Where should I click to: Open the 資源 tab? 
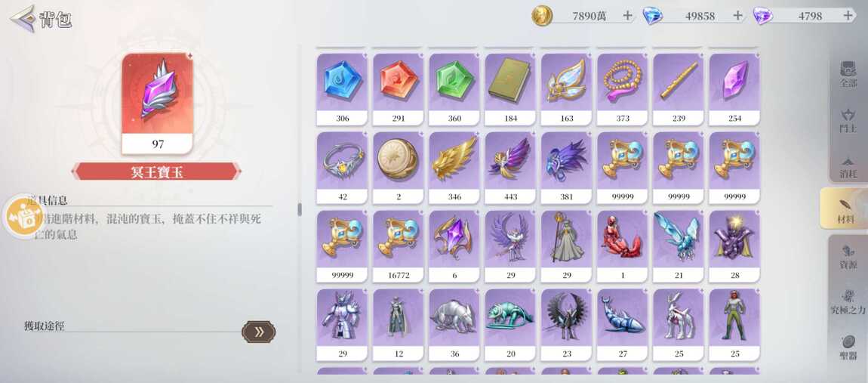point(848,256)
